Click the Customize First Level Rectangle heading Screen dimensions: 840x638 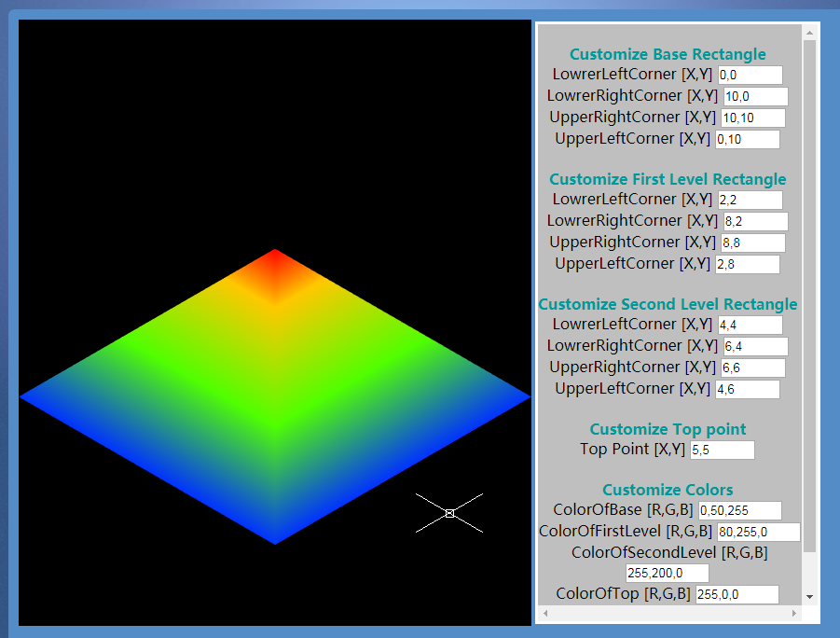click(668, 179)
